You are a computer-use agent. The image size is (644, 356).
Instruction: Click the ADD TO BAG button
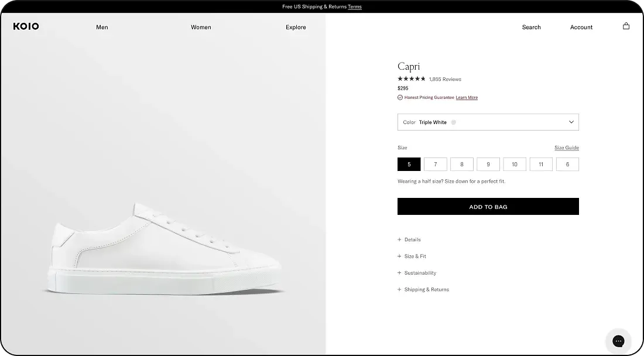(x=488, y=207)
